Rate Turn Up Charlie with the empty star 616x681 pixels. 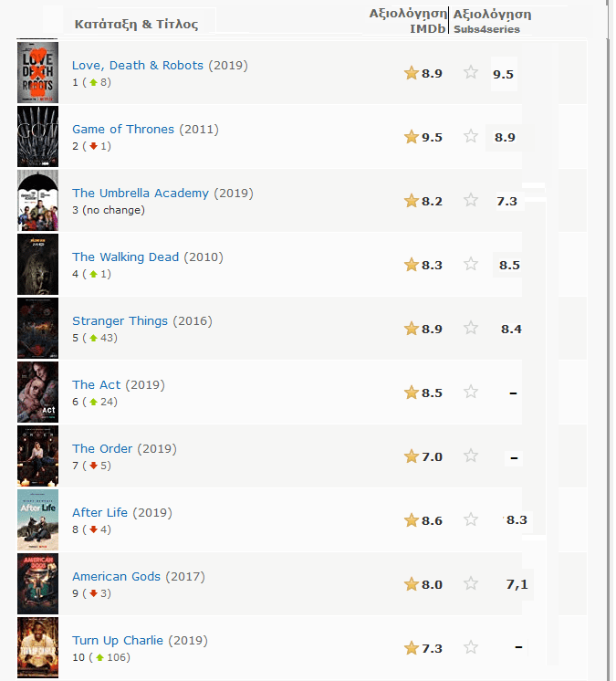point(471,647)
